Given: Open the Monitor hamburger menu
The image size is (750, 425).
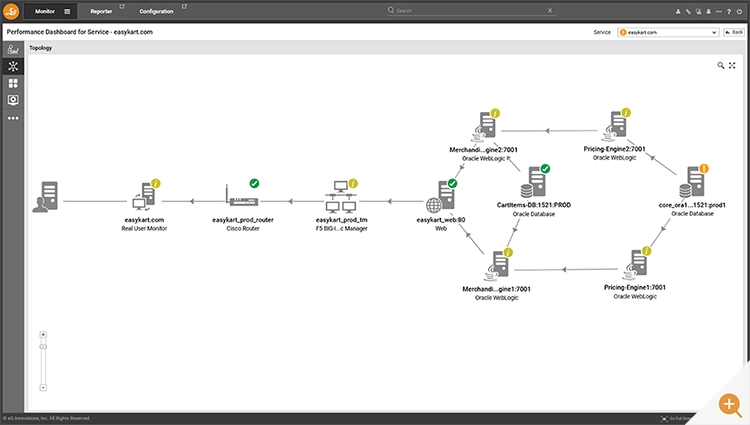Looking at the screenshot, I should [67, 11].
